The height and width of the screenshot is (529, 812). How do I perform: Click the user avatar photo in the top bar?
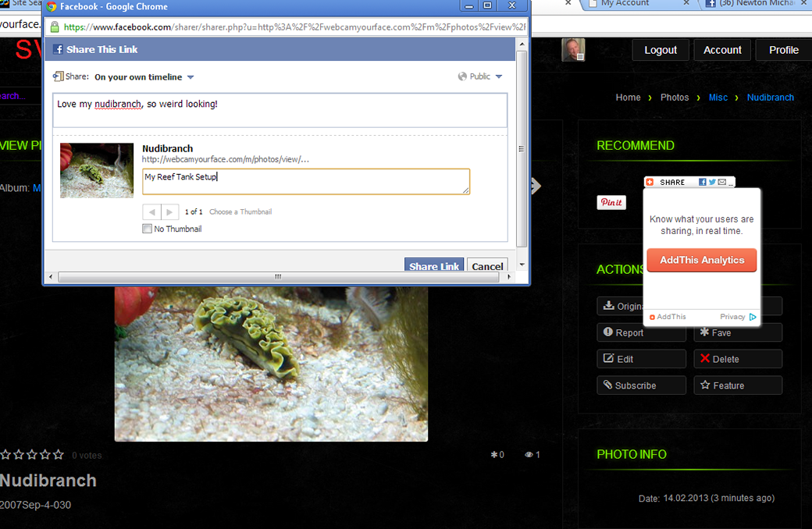click(x=573, y=50)
